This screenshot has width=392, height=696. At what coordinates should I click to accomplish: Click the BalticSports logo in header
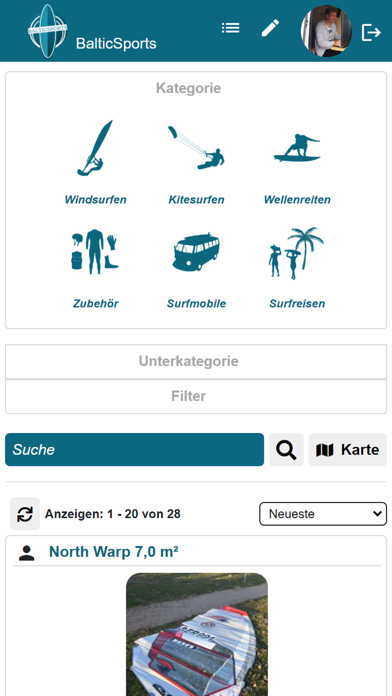click(x=48, y=31)
